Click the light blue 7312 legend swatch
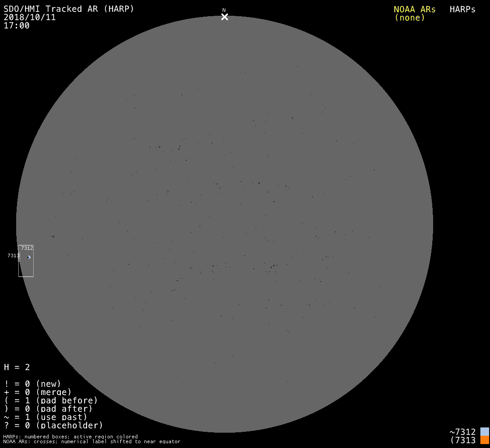 tap(484, 432)
